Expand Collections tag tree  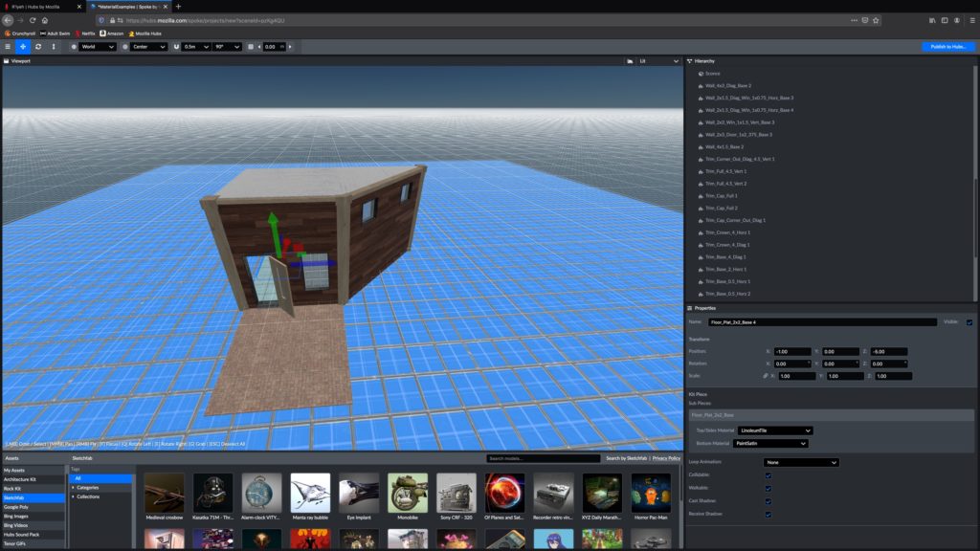(73, 496)
